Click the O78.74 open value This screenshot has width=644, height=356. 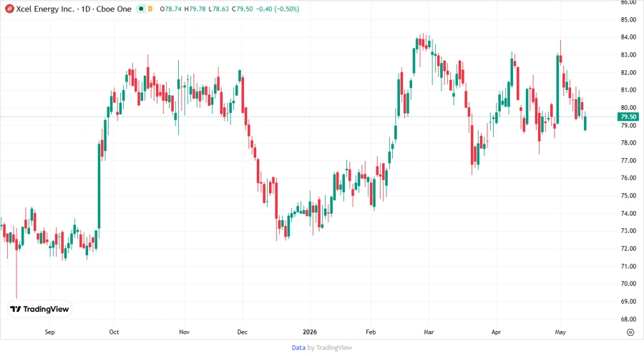pyautogui.click(x=170, y=9)
